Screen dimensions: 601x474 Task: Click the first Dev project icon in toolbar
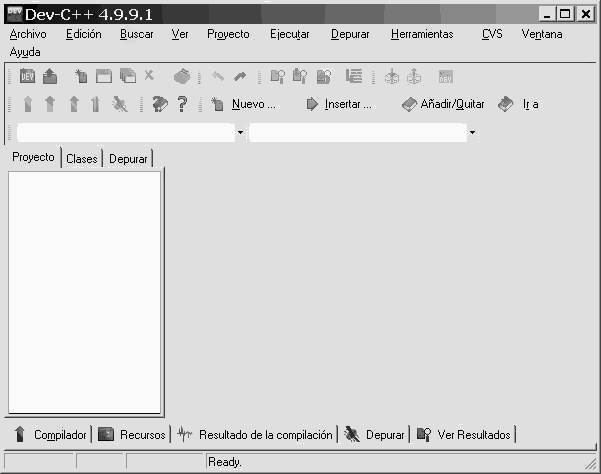pos(27,76)
